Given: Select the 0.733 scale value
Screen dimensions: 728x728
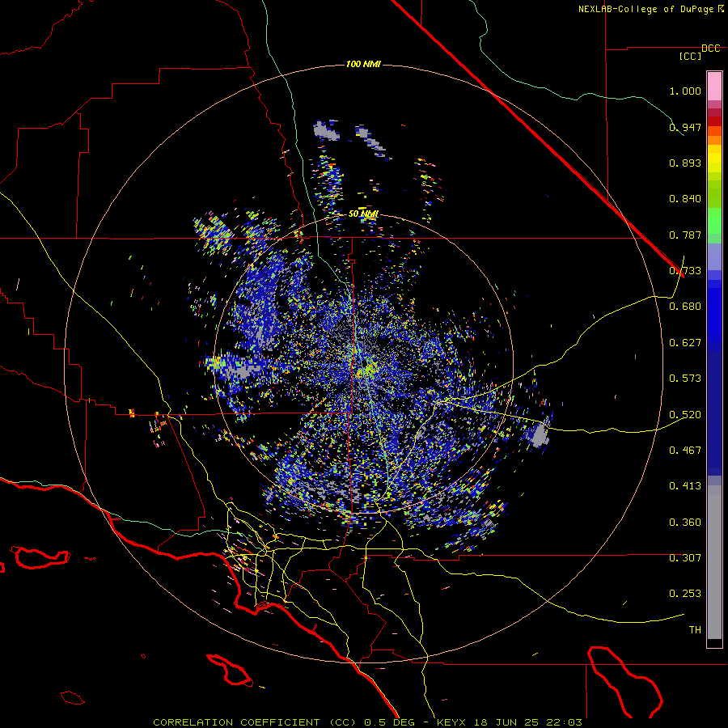Looking at the screenshot, I should coord(685,271).
